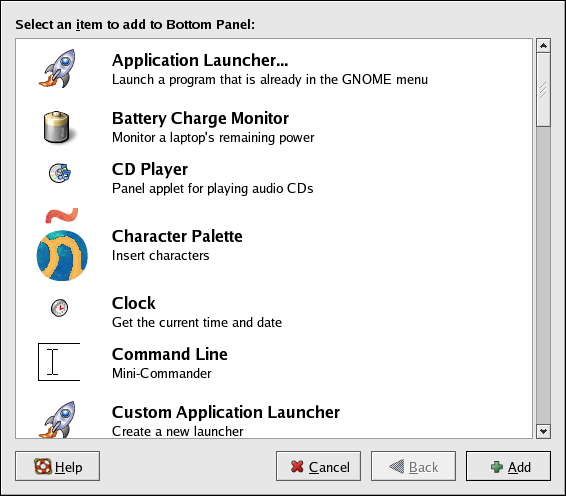Viewport: 566px width, 496px height.
Task: Pick the Battery Charge Monitor entry title
Action: pos(200,118)
